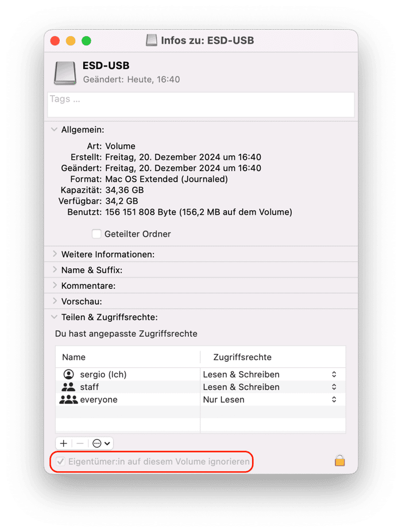Image resolution: width=402 pixels, height=532 pixels.
Task: Click the small drive icon in title bar
Action: click(x=152, y=40)
